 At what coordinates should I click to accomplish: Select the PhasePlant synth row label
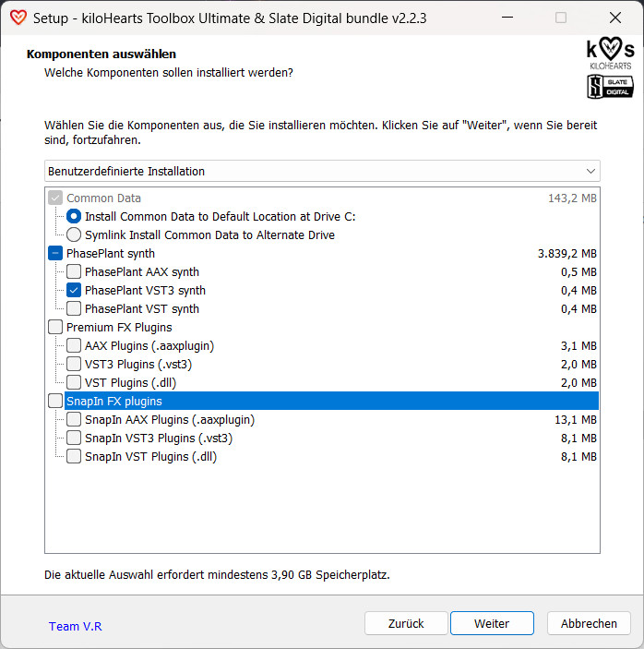pyautogui.click(x=111, y=253)
